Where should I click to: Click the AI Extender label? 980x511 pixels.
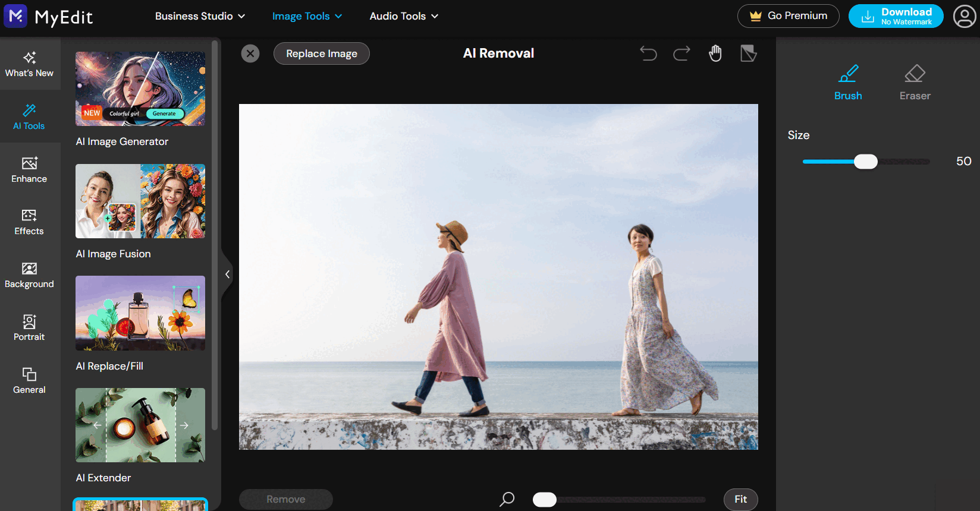click(103, 478)
